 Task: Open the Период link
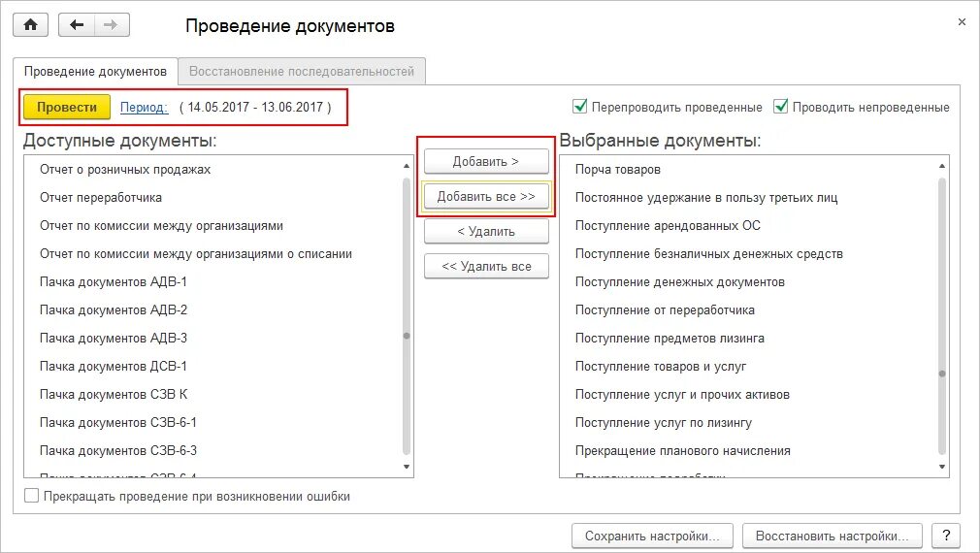[144, 107]
